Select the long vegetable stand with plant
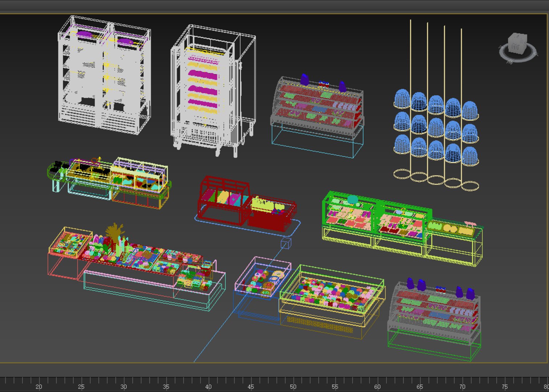 tap(136, 267)
